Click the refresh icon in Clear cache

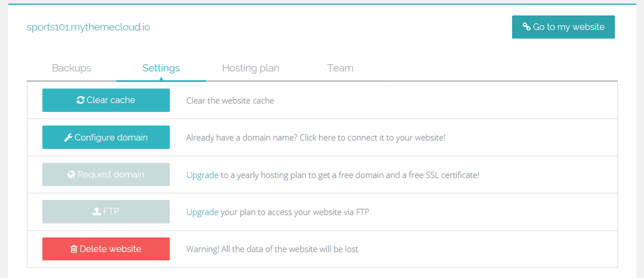(x=80, y=100)
